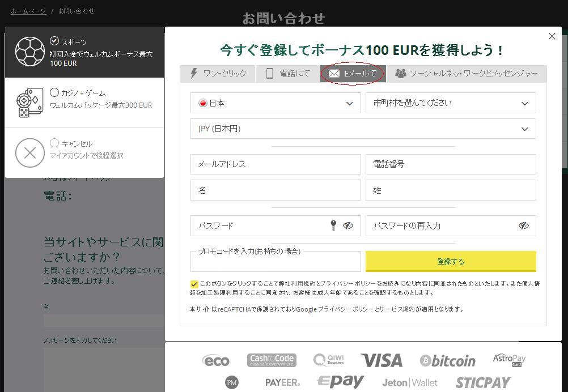Screen dimensions: 568x392
Task: Click the 電話番号 input field
Action: tap(451, 164)
